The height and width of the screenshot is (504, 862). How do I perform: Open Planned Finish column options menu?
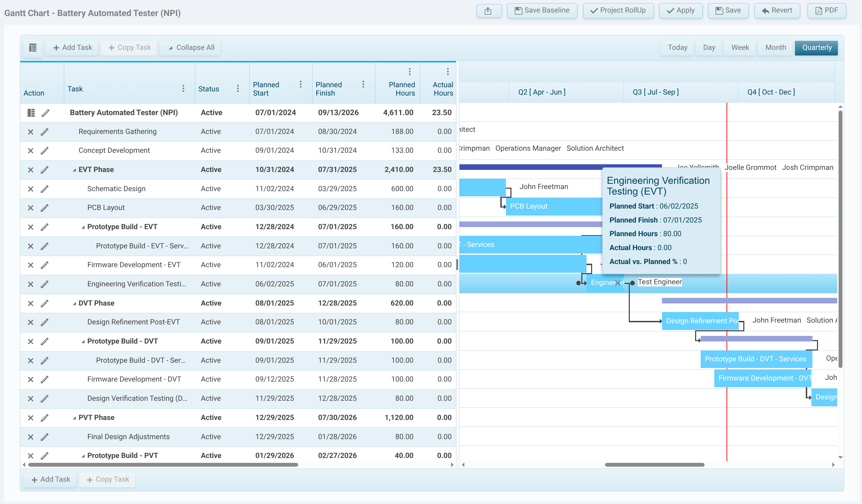(363, 84)
